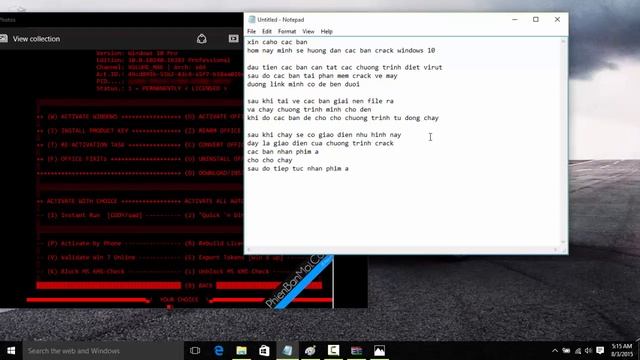Open the View menu in Notepad
640x360 pixels.
[x=308, y=31]
